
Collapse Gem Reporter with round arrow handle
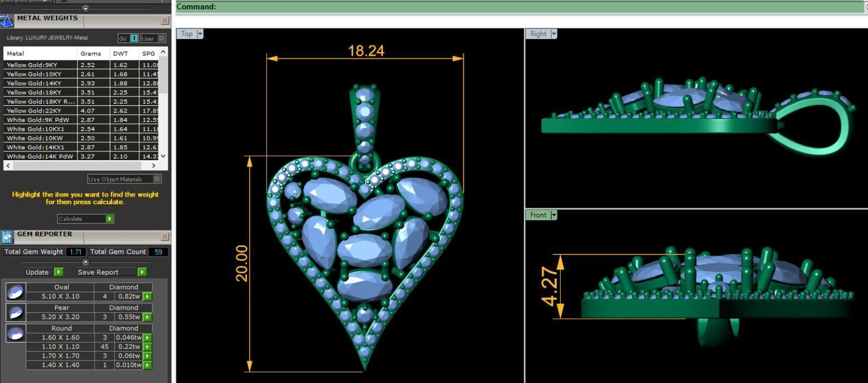click(85, 262)
